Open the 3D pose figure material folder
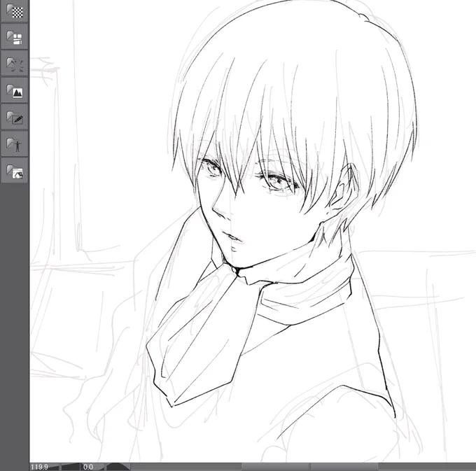The height and width of the screenshot is (471, 476). pyautogui.click(x=15, y=143)
